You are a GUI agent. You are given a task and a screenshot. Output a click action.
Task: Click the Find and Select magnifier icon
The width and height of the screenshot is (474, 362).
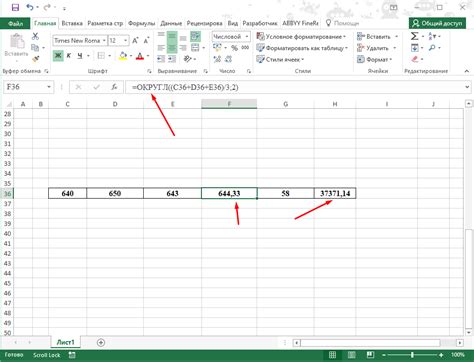(432, 48)
